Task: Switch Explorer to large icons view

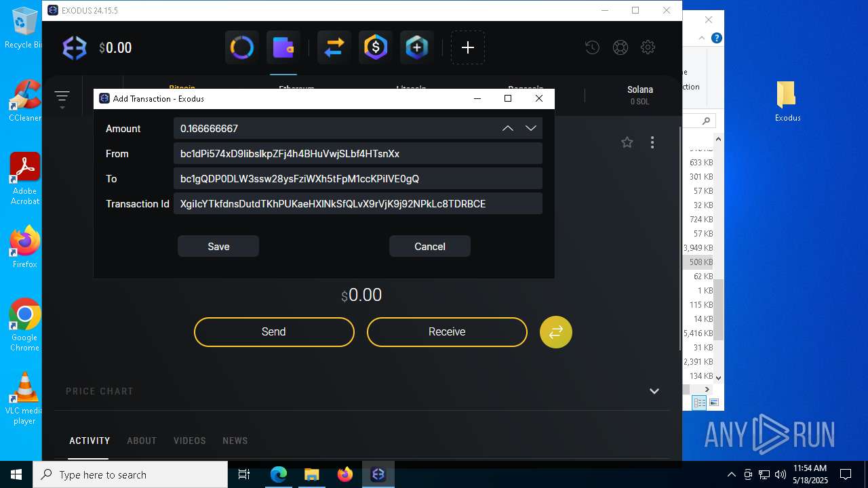Action: point(713,403)
